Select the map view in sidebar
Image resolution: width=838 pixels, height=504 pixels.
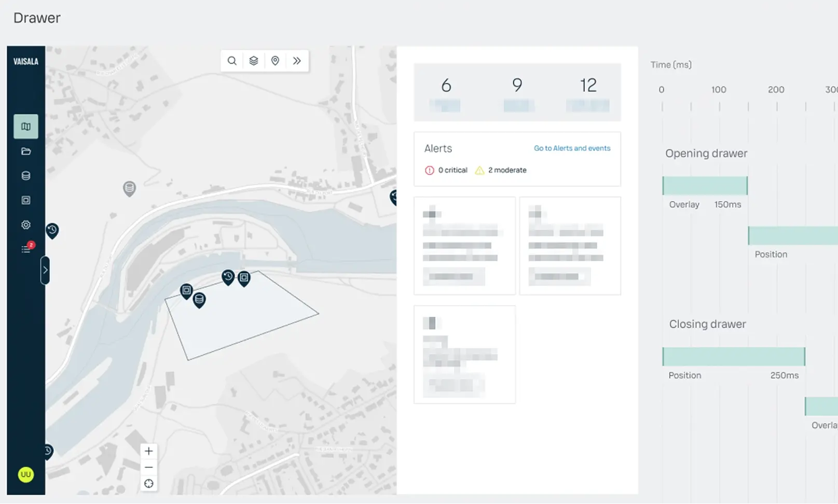tap(26, 127)
